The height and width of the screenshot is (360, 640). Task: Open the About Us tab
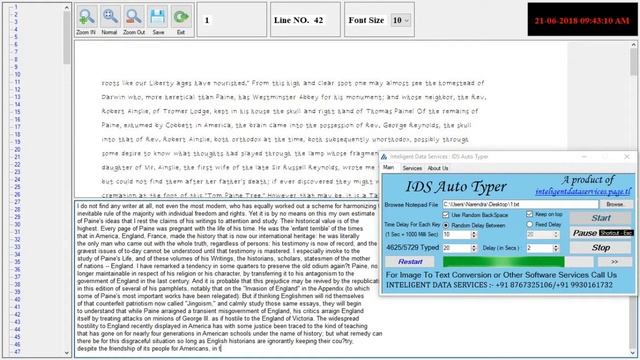click(x=438, y=168)
